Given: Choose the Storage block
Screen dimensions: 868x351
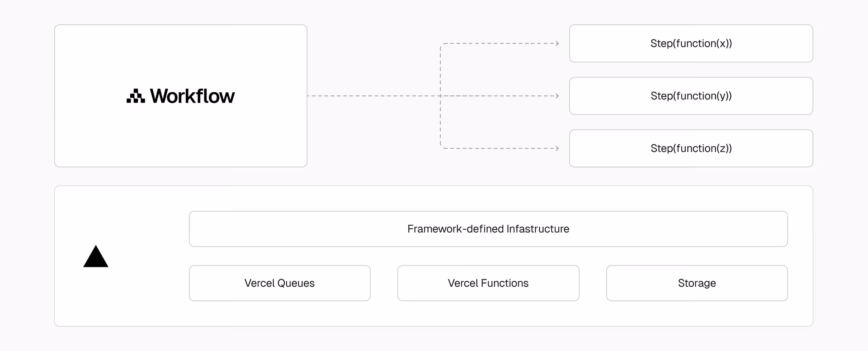Looking at the screenshot, I should click(697, 283).
